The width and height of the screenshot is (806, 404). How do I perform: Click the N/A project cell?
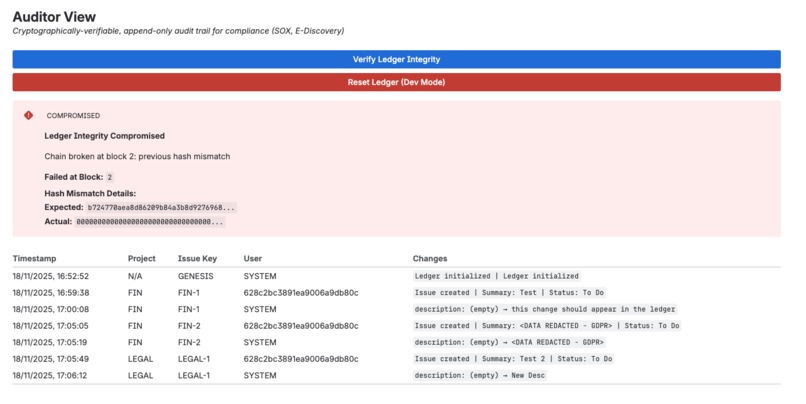135,276
